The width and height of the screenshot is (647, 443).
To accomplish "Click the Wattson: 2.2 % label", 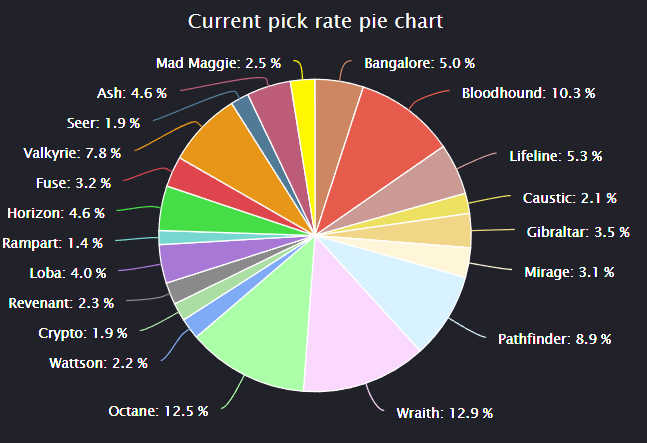I will 98,363.
